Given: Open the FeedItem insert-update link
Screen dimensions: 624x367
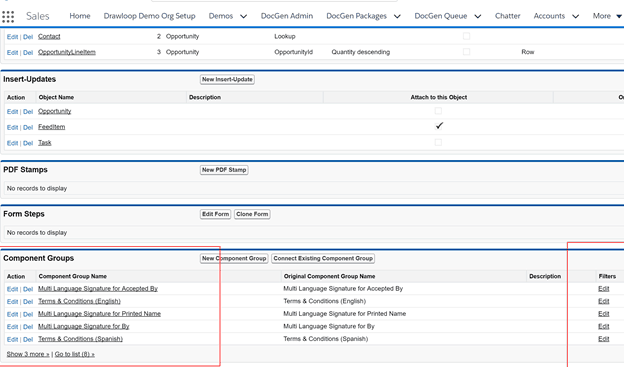Looking at the screenshot, I should click(x=51, y=127).
